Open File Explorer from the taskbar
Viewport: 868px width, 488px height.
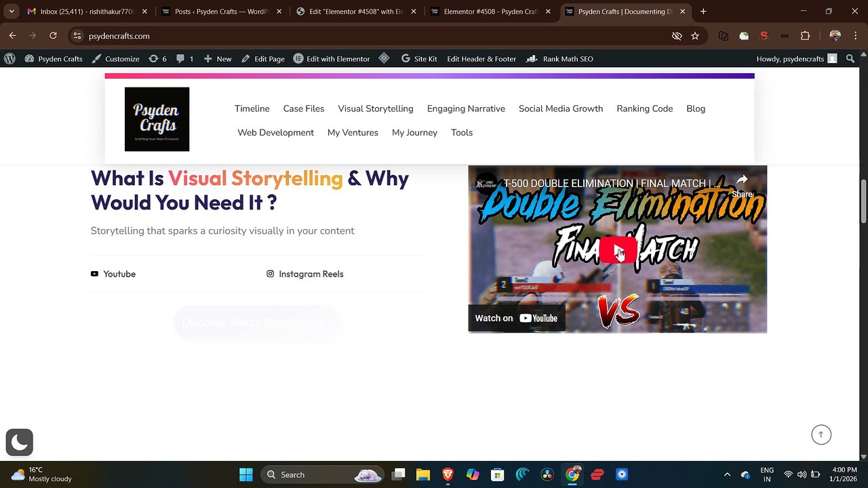[x=423, y=474]
